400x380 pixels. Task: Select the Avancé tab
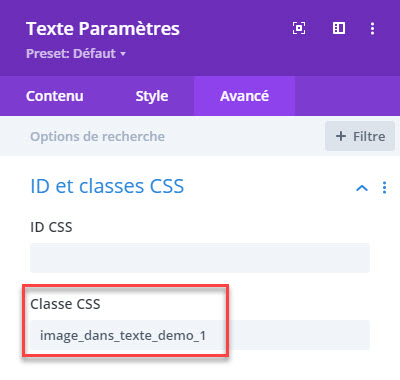[244, 96]
